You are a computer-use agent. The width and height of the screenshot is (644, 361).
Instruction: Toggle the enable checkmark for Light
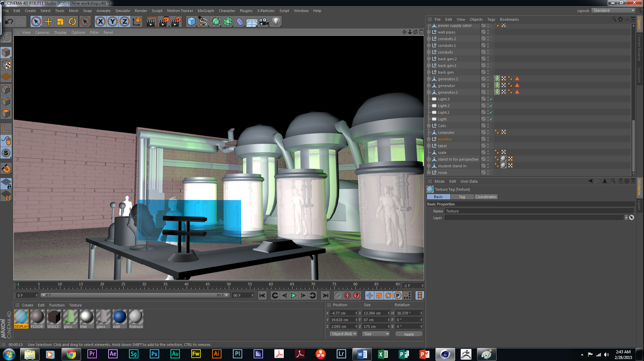[x=491, y=119]
